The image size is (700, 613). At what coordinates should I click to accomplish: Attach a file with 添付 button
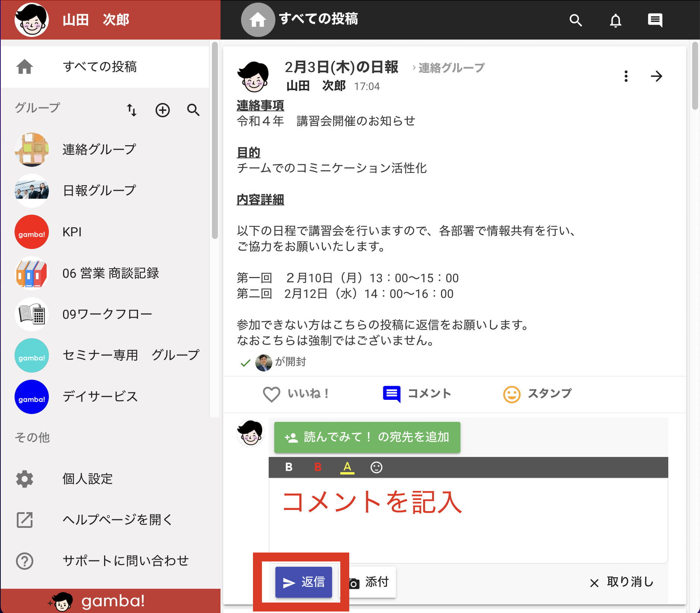[369, 582]
